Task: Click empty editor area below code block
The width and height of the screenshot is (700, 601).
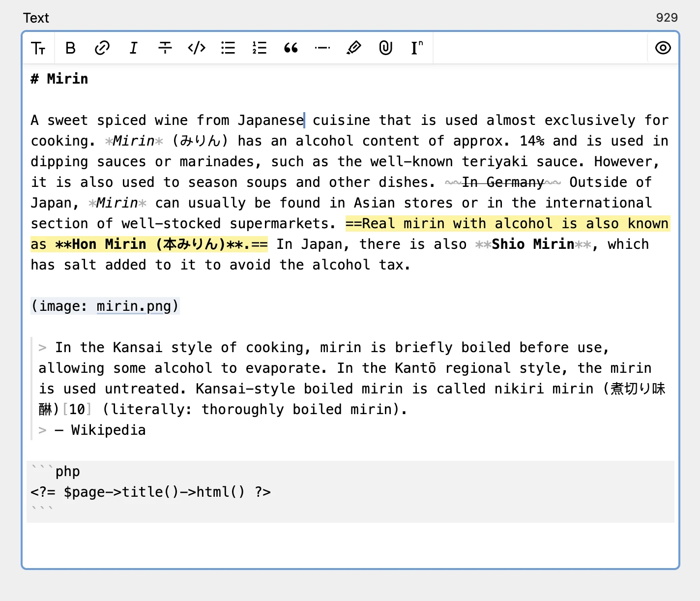Action: 350,545
